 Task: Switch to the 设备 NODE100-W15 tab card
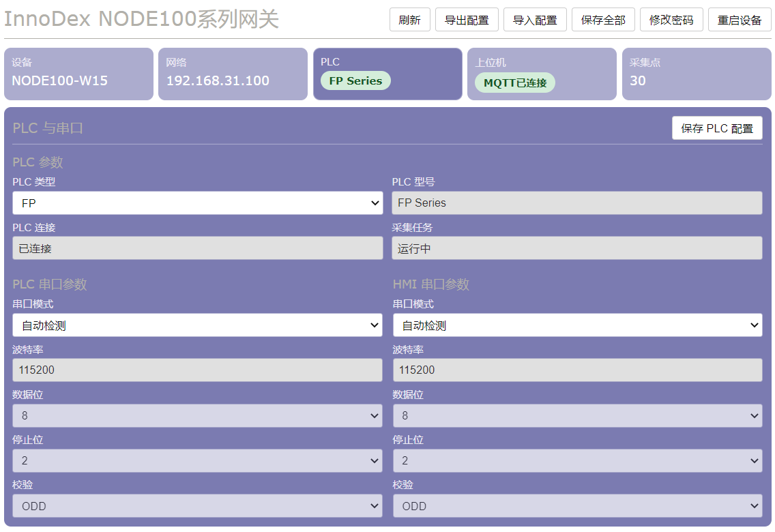click(78, 74)
